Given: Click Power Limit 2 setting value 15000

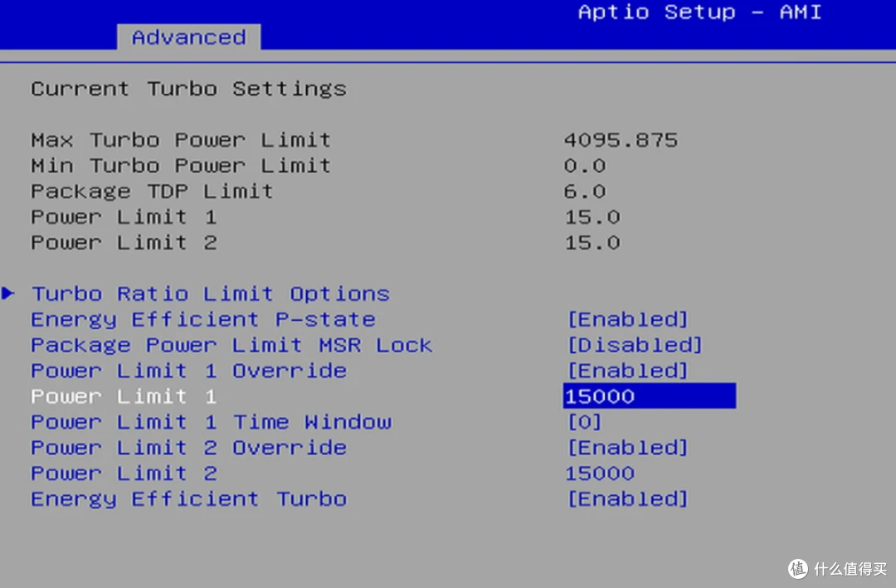Looking at the screenshot, I should (600, 474).
